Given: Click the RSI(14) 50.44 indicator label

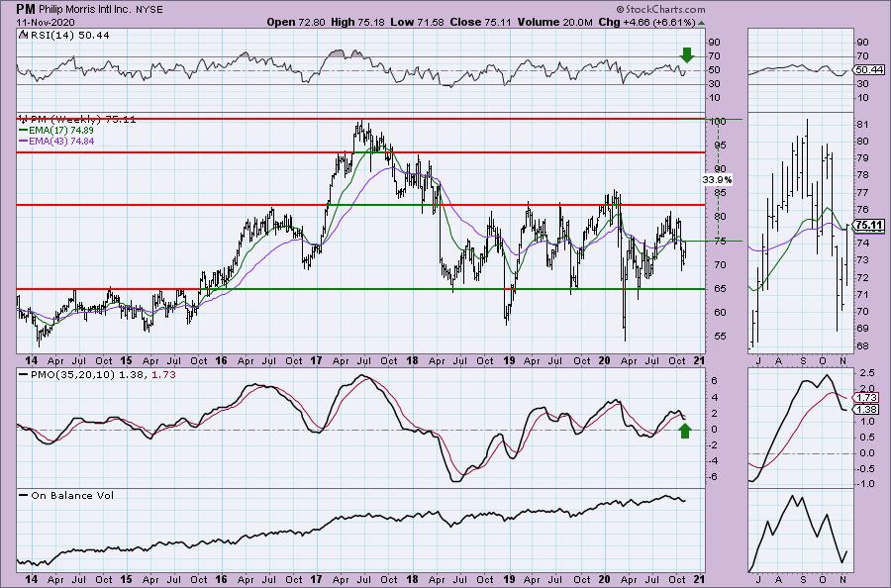Looking at the screenshot, I should pyautogui.click(x=69, y=36).
